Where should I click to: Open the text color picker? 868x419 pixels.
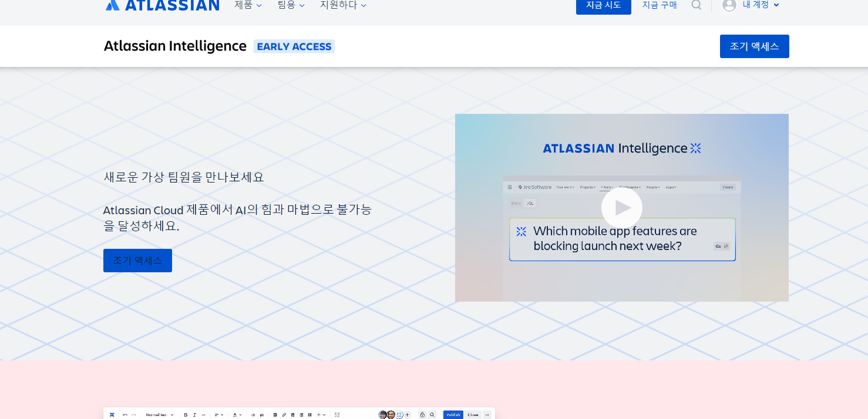click(237, 415)
